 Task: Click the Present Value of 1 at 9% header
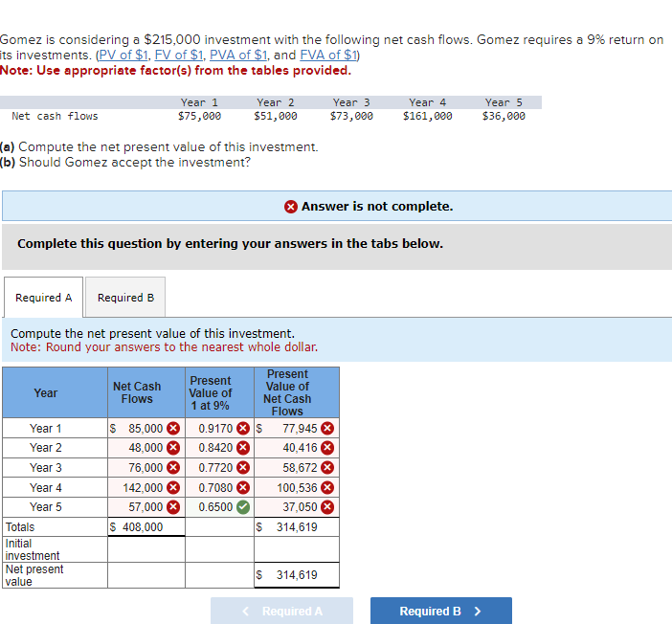pyautogui.click(x=219, y=392)
